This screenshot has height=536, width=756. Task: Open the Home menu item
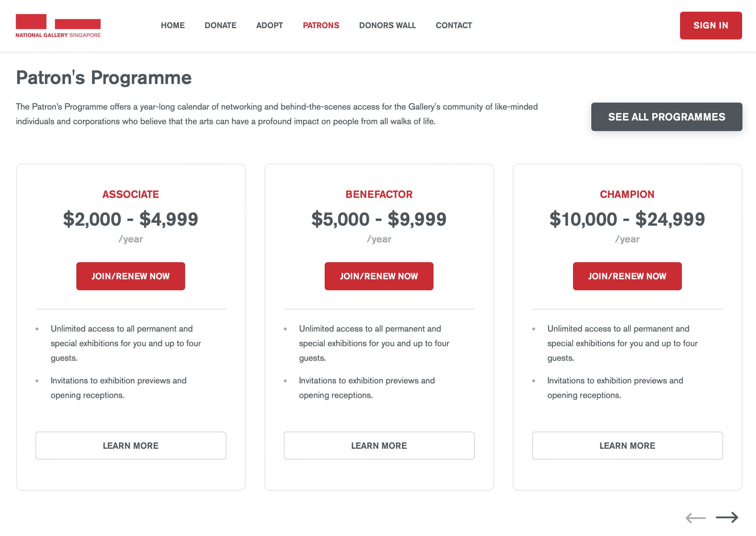click(x=173, y=26)
